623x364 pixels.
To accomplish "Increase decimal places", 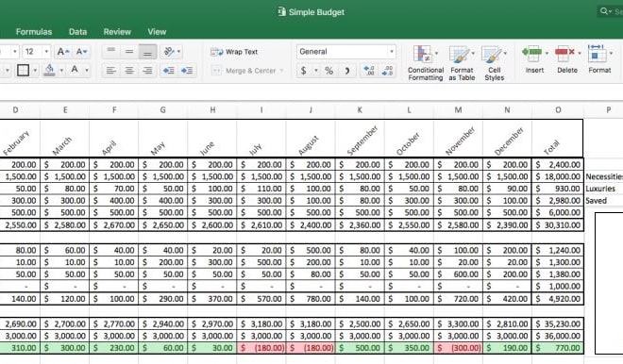I will tap(369, 71).
